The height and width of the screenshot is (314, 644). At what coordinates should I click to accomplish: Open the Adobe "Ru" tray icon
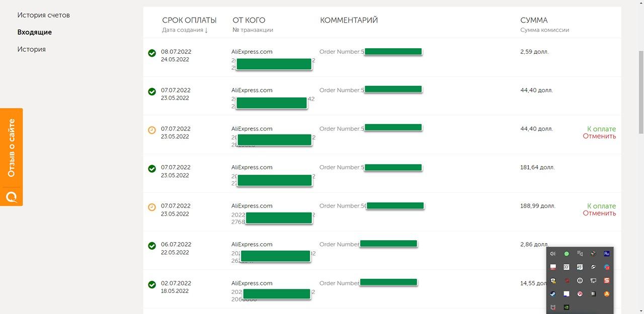click(x=607, y=254)
